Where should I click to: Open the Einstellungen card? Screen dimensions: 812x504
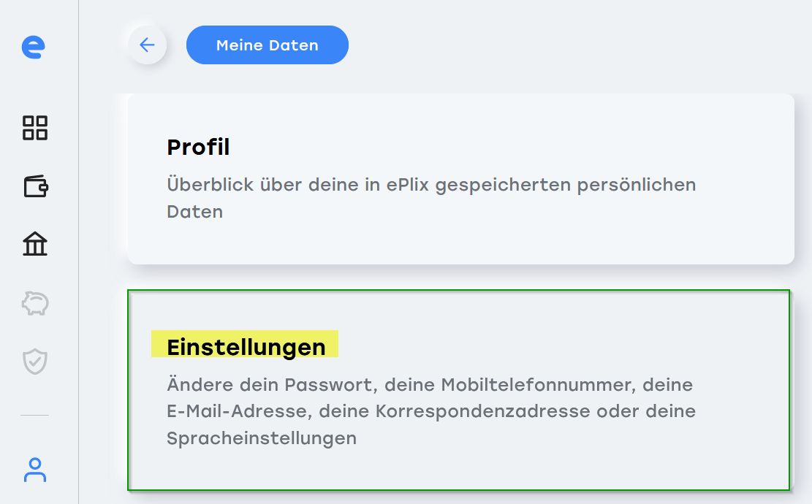pyautogui.click(x=459, y=390)
